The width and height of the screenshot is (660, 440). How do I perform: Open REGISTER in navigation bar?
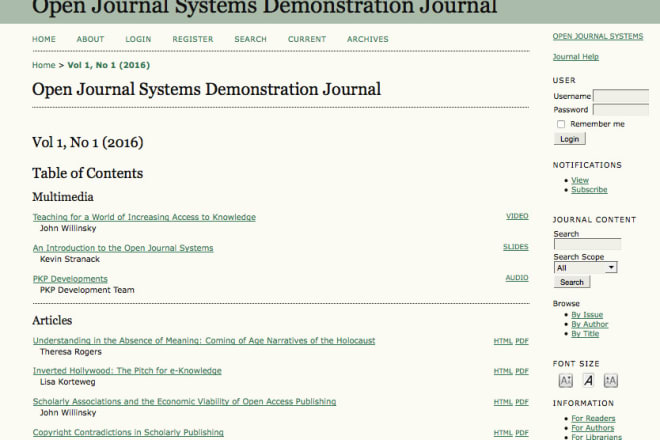coord(193,39)
